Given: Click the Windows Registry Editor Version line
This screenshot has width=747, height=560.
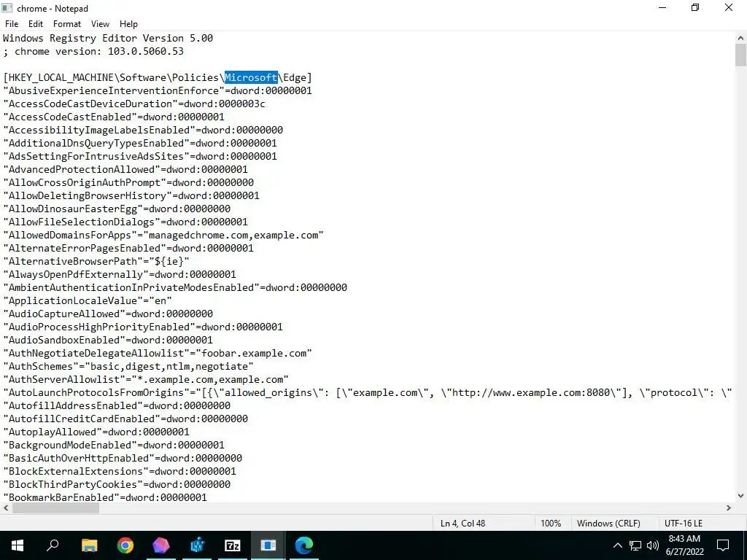Looking at the screenshot, I should click(108, 38).
